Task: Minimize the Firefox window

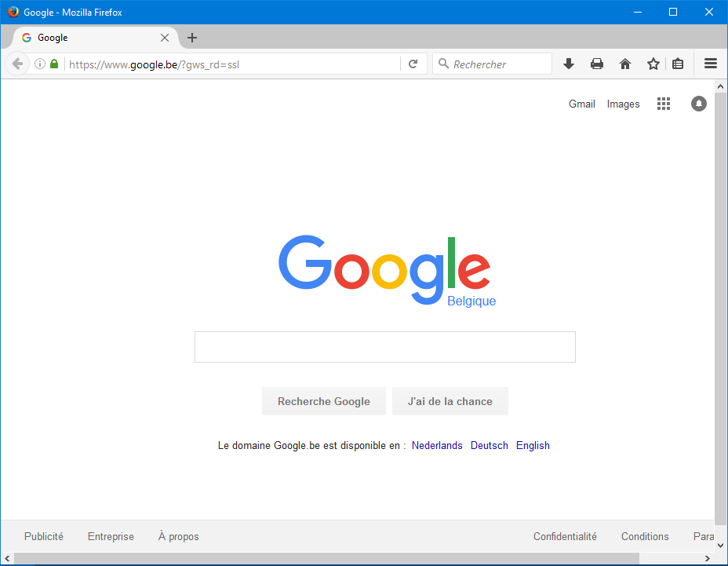Action: (638, 12)
